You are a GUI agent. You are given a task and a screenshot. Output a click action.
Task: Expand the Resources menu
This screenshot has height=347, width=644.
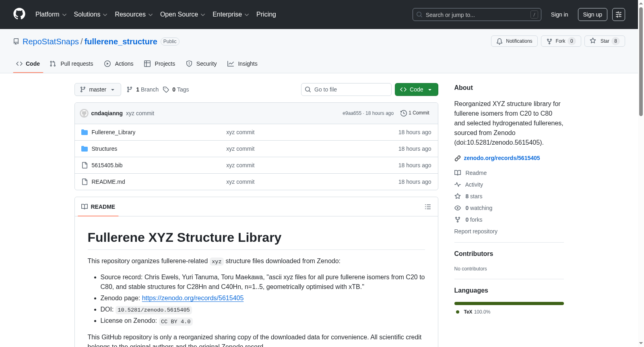pos(134,15)
